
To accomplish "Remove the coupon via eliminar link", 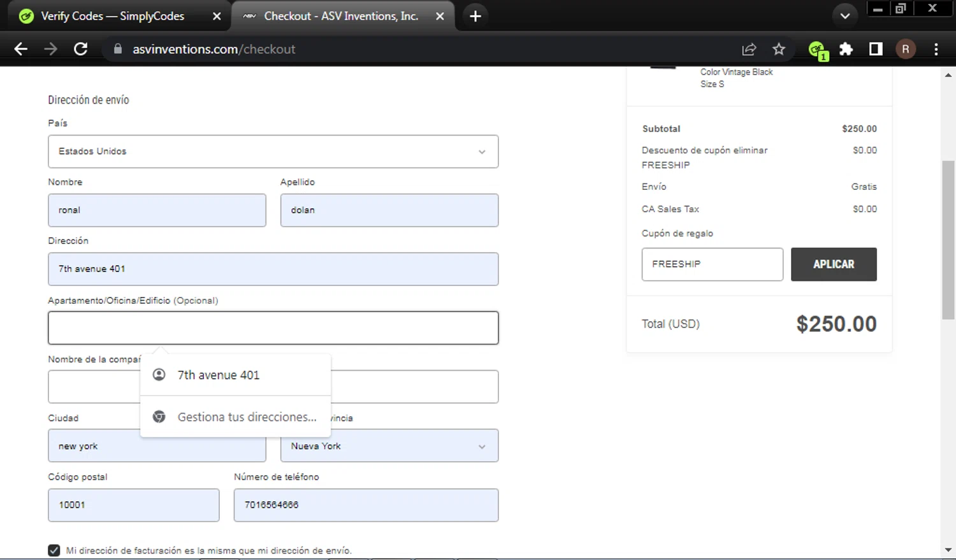I will [x=750, y=150].
